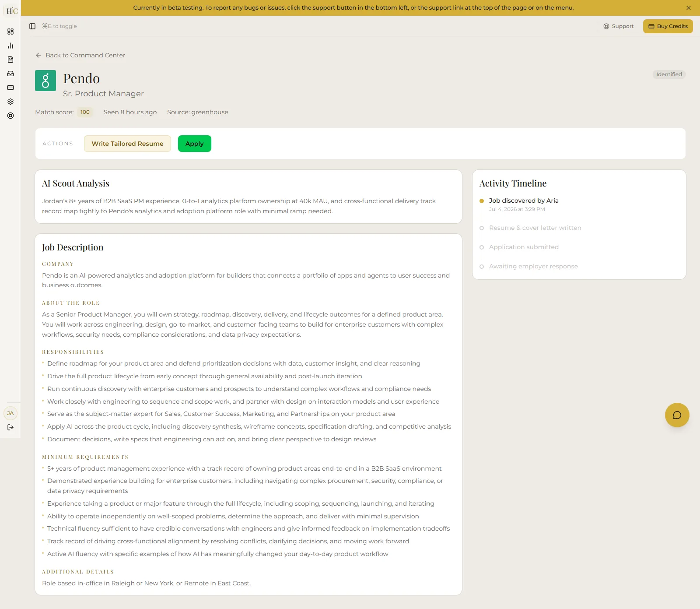Open the chat bubble floating button
Screen dimensions: 700x609
(x=677, y=415)
